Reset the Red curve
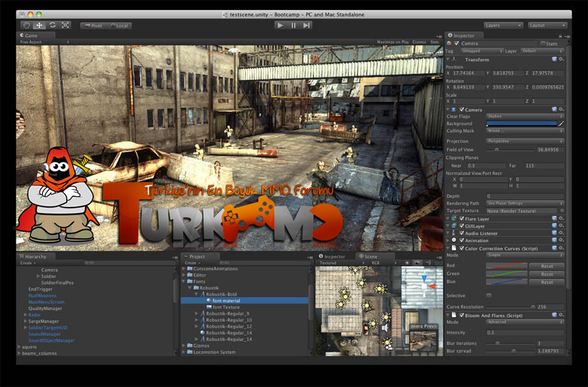Image resolution: width=588 pixels, height=387 pixels. 547,266
